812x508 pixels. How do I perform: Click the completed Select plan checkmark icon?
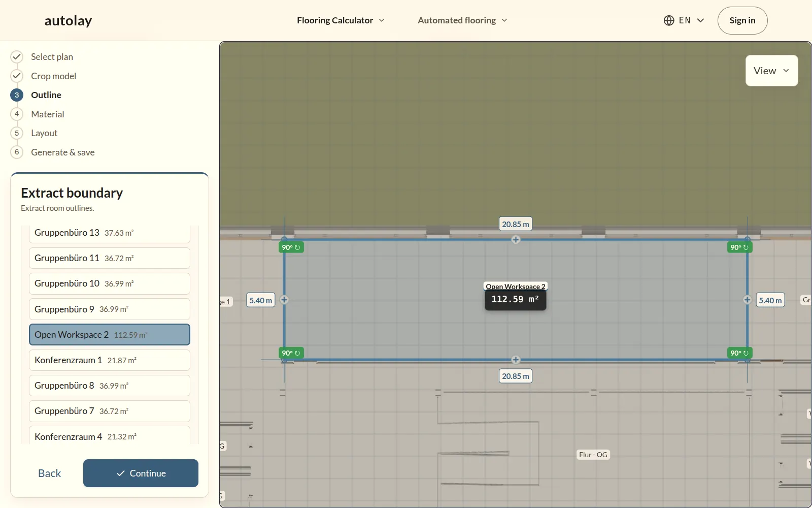[x=17, y=56]
